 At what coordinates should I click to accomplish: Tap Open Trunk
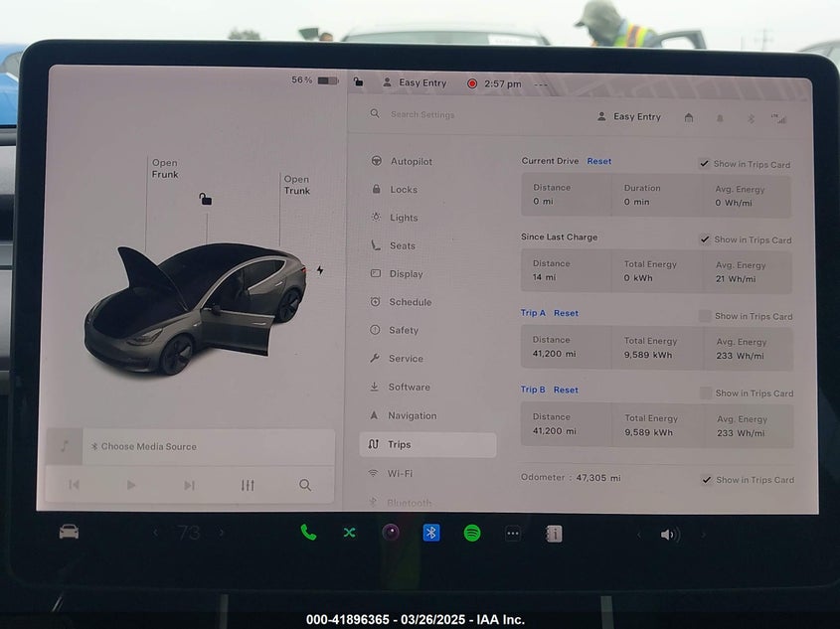(x=297, y=185)
